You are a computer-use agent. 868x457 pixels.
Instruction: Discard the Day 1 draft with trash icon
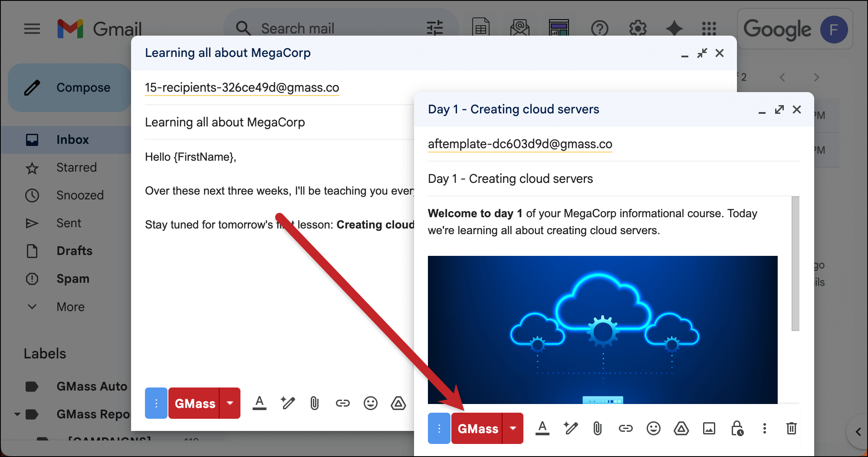click(791, 429)
